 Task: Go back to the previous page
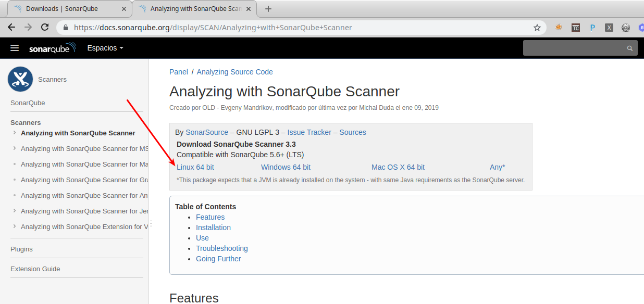pos(11,28)
